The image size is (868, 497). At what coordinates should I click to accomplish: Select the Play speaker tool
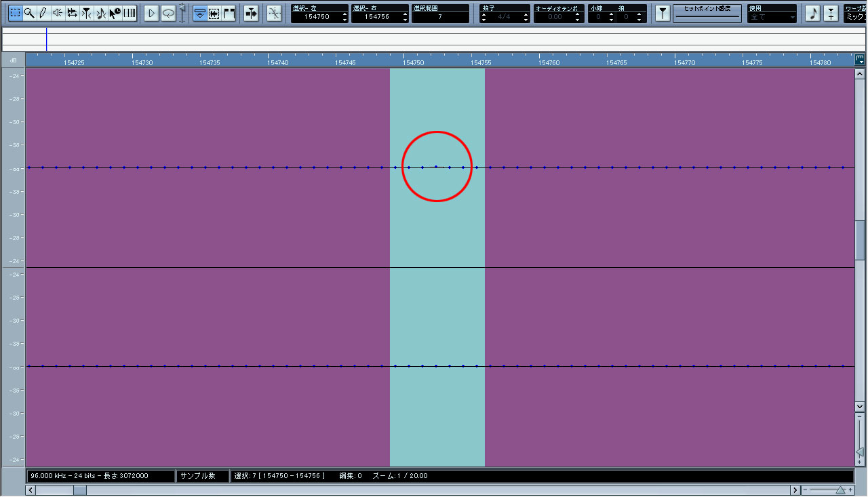[58, 13]
